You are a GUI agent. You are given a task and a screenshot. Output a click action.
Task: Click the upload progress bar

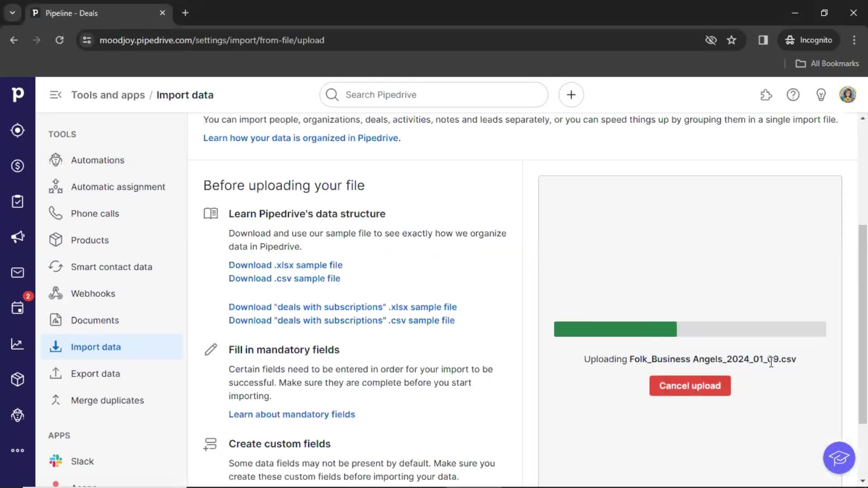(x=690, y=329)
